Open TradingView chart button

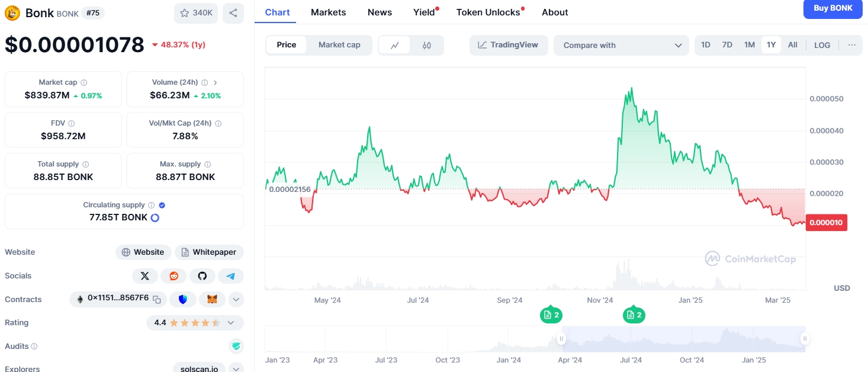[508, 45]
